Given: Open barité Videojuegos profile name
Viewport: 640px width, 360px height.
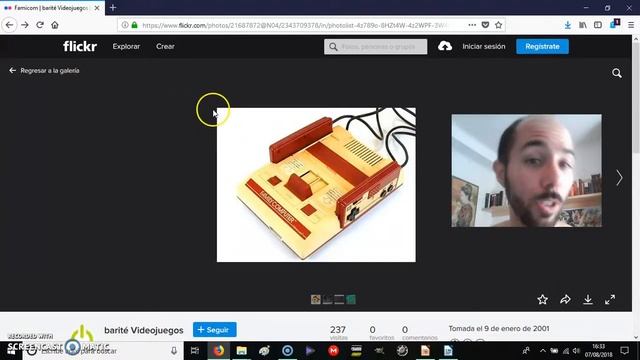Looking at the screenshot, I should pos(144,330).
